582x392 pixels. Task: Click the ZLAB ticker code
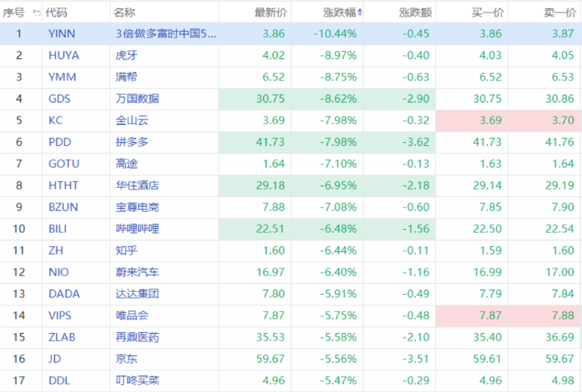[62, 338]
